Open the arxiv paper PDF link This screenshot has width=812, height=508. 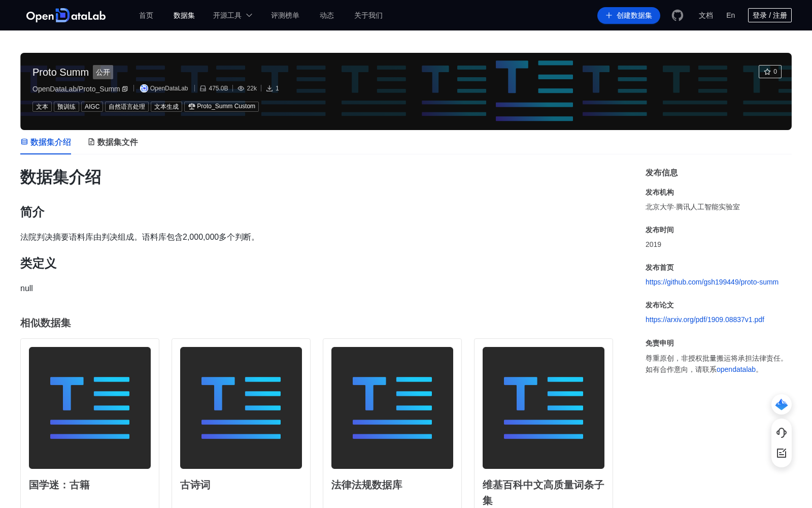705,320
